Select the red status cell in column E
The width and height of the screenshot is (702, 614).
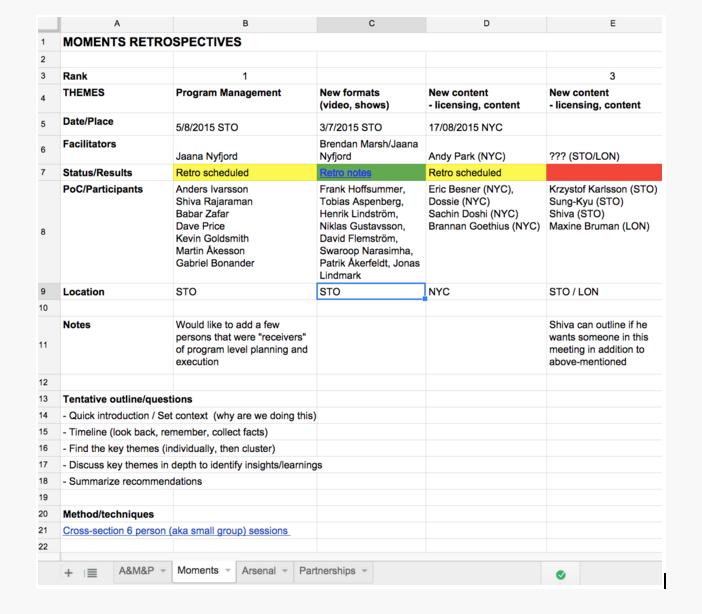pyautogui.click(x=604, y=173)
